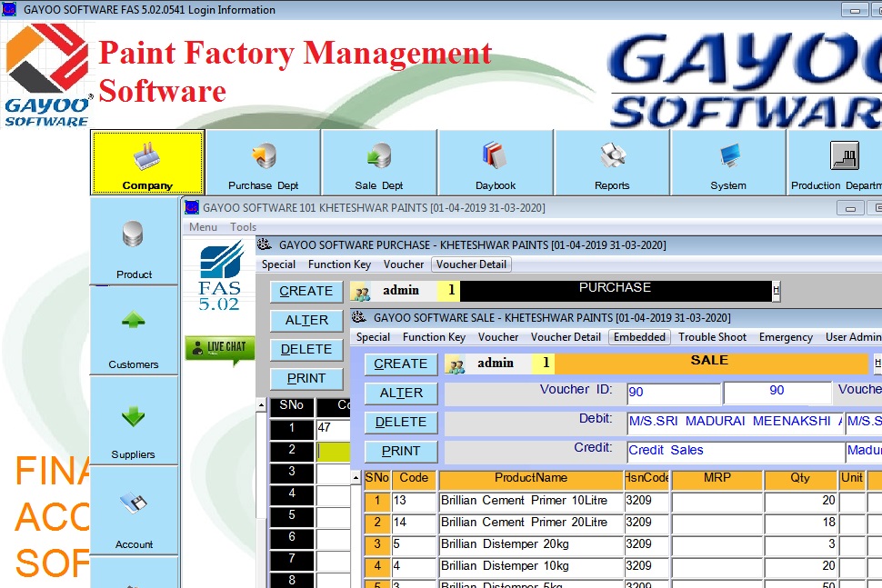The height and width of the screenshot is (588, 882).
Task: Click voucher number 1 in Sale header
Action: [545, 364]
